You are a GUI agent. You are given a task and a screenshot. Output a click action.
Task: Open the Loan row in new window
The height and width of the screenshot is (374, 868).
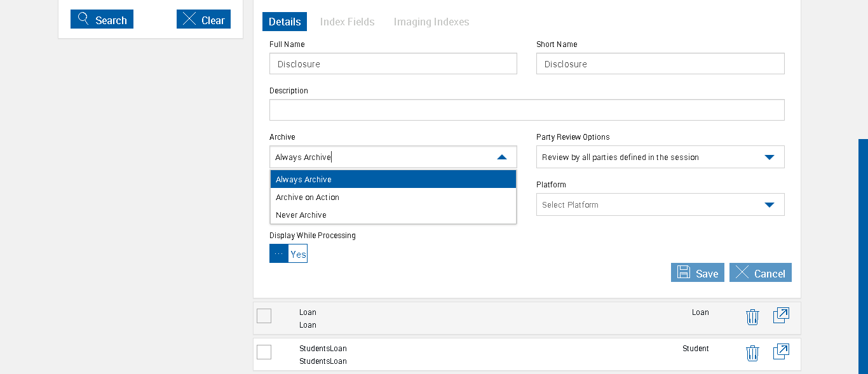(781, 316)
